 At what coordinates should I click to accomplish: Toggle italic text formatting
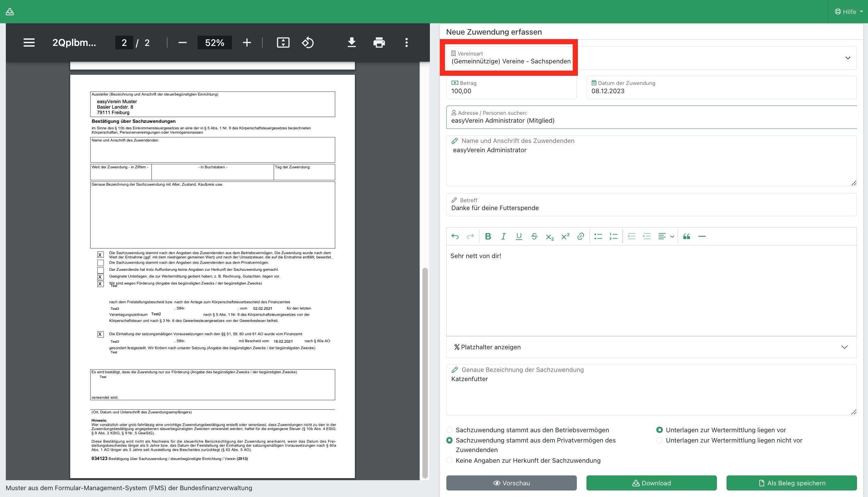503,236
